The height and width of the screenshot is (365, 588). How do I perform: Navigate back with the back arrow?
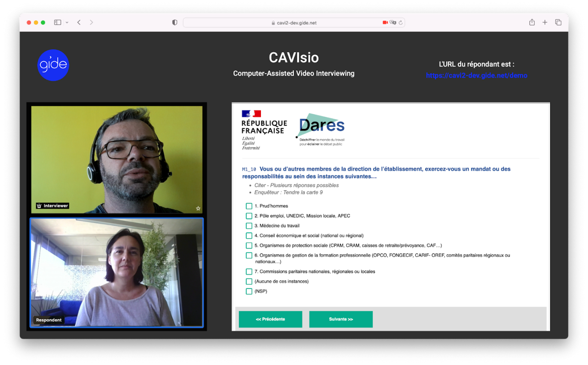pyautogui.click(x=79, y=22)
